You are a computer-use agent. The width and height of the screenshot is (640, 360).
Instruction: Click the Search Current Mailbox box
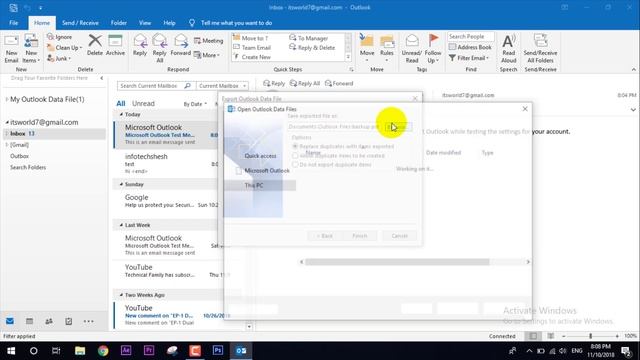pos(155,86)
